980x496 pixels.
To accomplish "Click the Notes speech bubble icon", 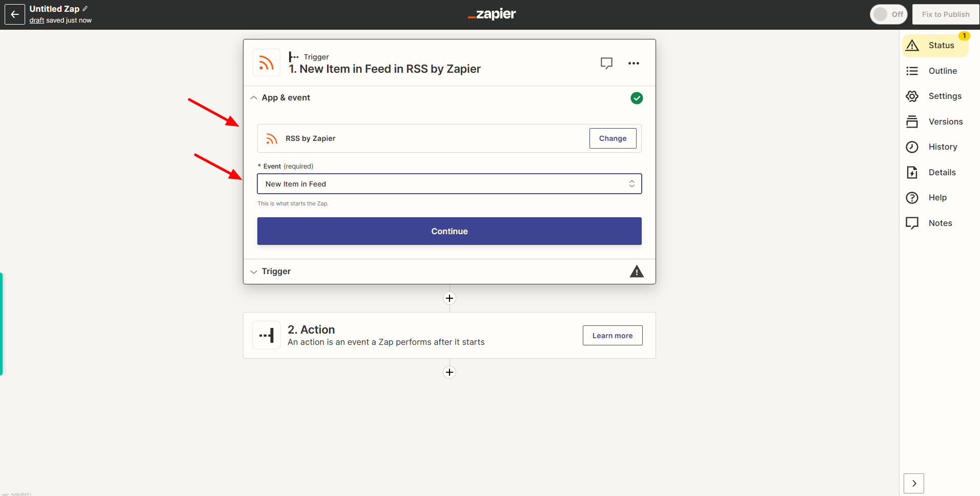I will (x=912, y=223).
